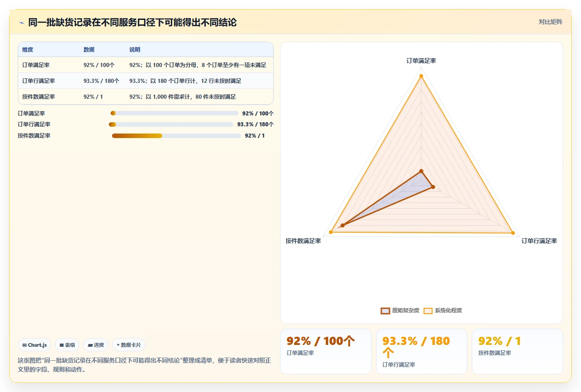
Task: Click the 原始复杂度 legend color box
Action: pos(385,311)
